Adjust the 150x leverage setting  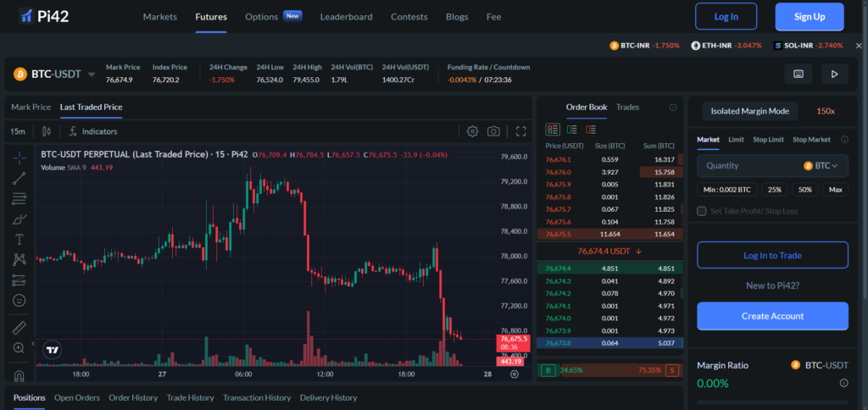(x=826, y=111)
